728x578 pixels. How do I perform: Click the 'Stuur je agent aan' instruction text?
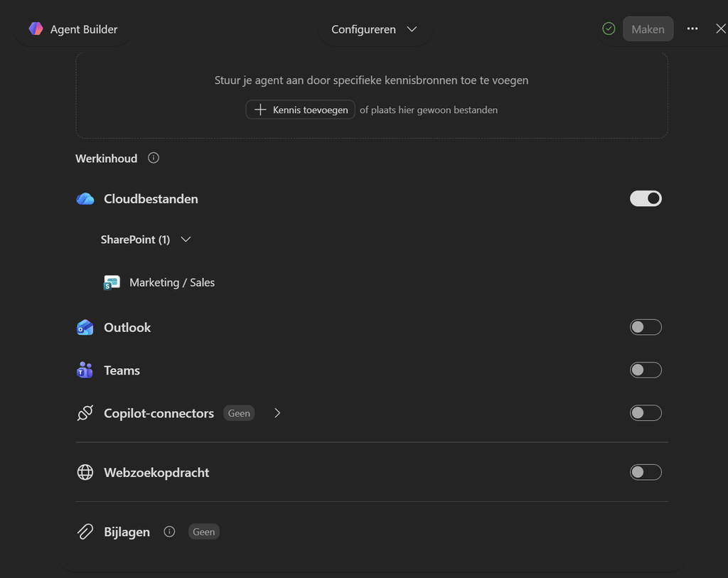tap(371, 80)
